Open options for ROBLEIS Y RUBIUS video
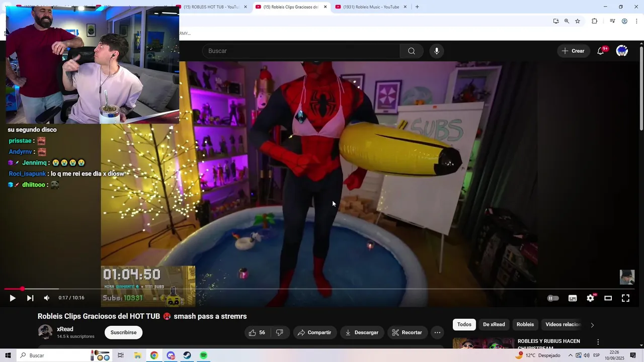The width and height of the screenshot is (644, 362). point(598,342)
